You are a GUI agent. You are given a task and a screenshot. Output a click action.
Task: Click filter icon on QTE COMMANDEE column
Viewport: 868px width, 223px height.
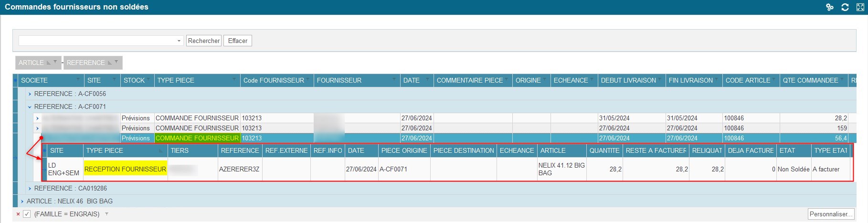click(843, 80)
